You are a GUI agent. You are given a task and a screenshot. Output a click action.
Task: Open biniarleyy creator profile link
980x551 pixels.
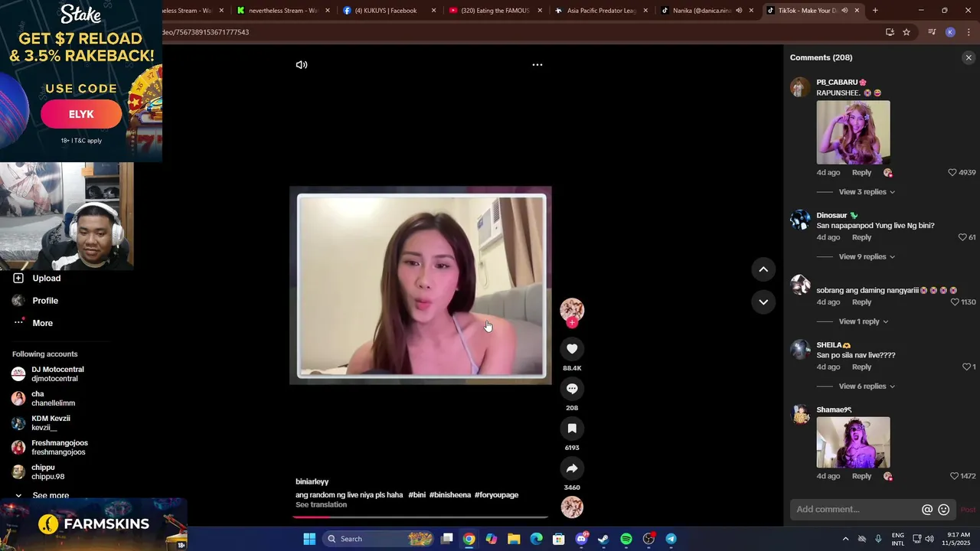[x=312, y=481]
